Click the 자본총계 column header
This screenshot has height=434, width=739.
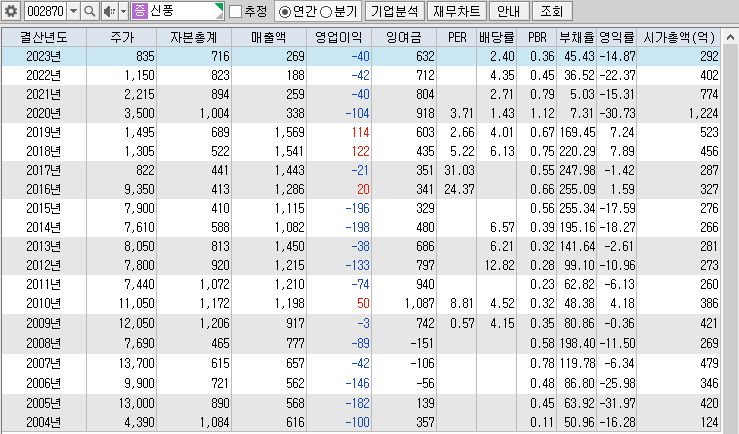click(194, 37)
